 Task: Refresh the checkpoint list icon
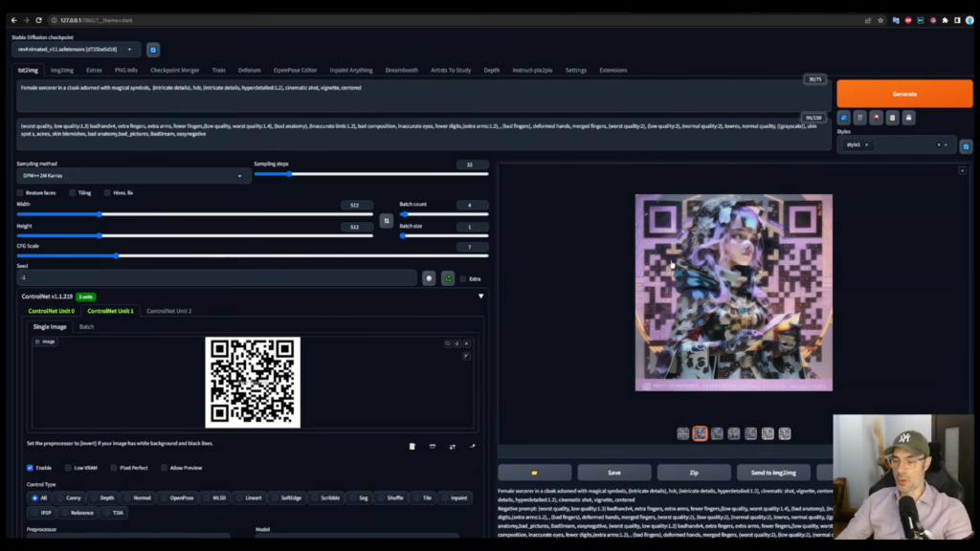152,50
